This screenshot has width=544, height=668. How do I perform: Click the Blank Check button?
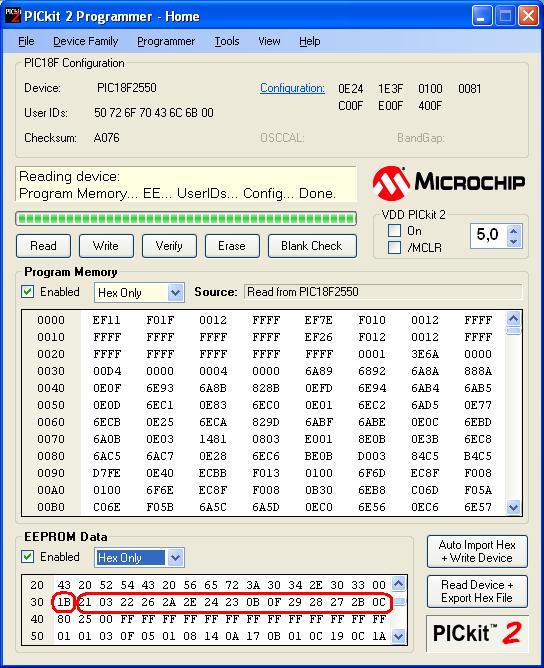pyautogui.click(x=312, y=246)
